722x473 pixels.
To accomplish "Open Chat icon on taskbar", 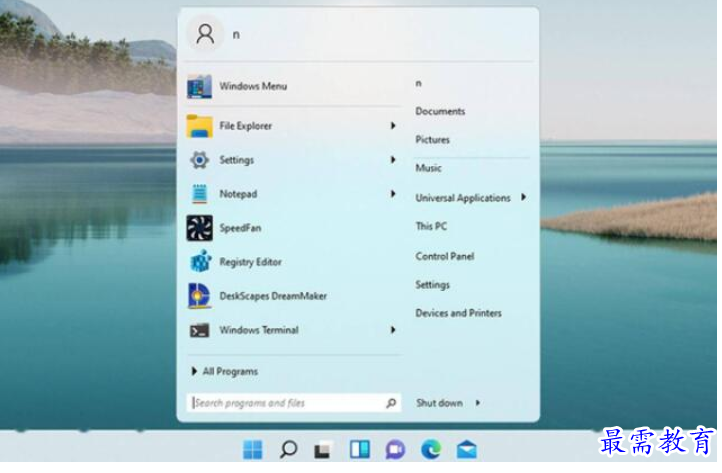I will pyautogui.click(x=395, y=450).
